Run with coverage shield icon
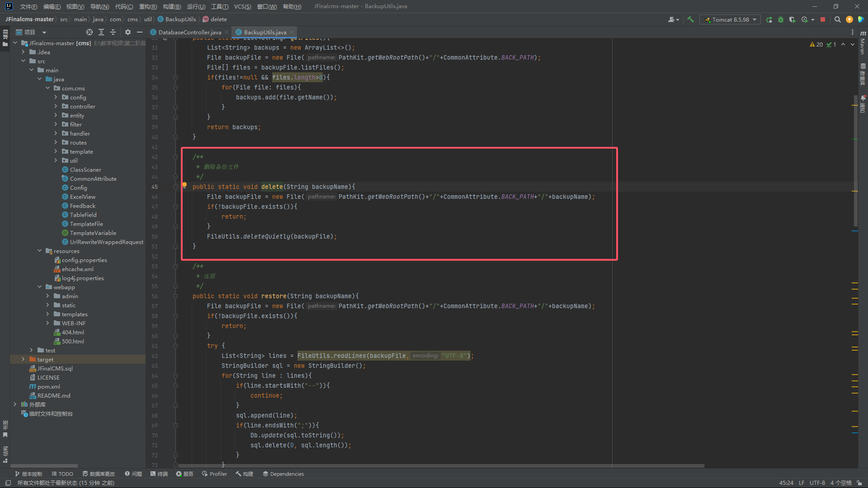The height and width of the screenshot is (488, 868). point(792,19)
